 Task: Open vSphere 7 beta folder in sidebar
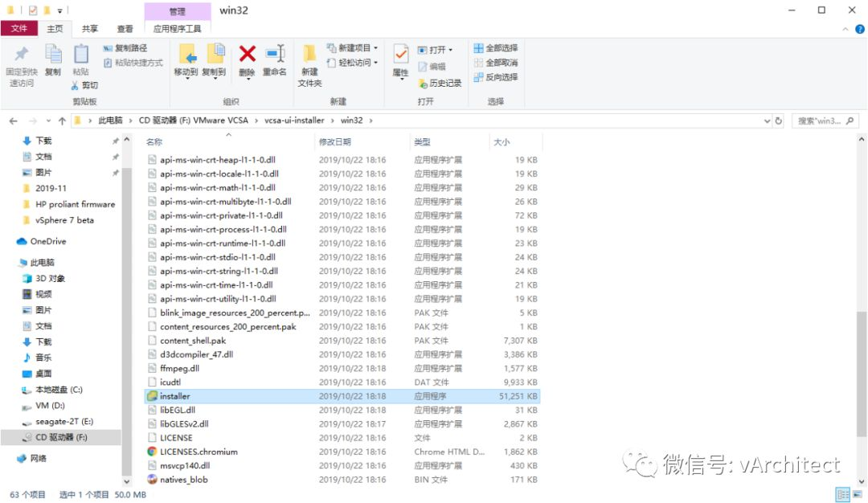[x=64, y=220]
